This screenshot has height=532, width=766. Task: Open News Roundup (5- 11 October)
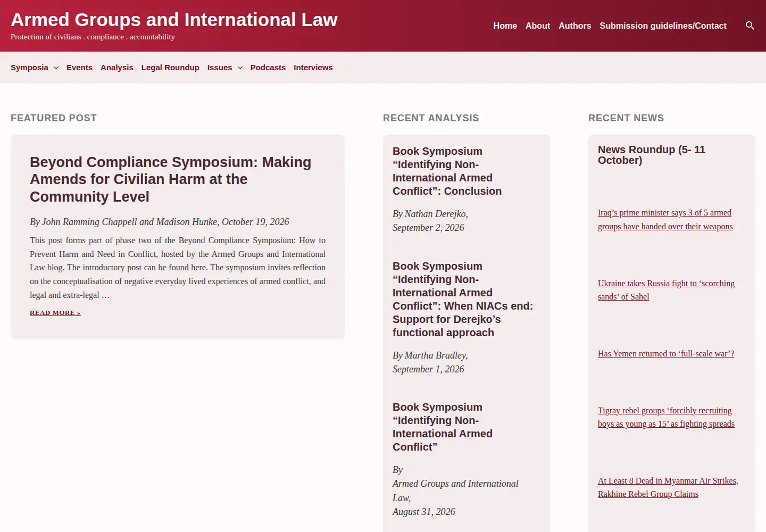pyautogui.click(x=652, y=155)
